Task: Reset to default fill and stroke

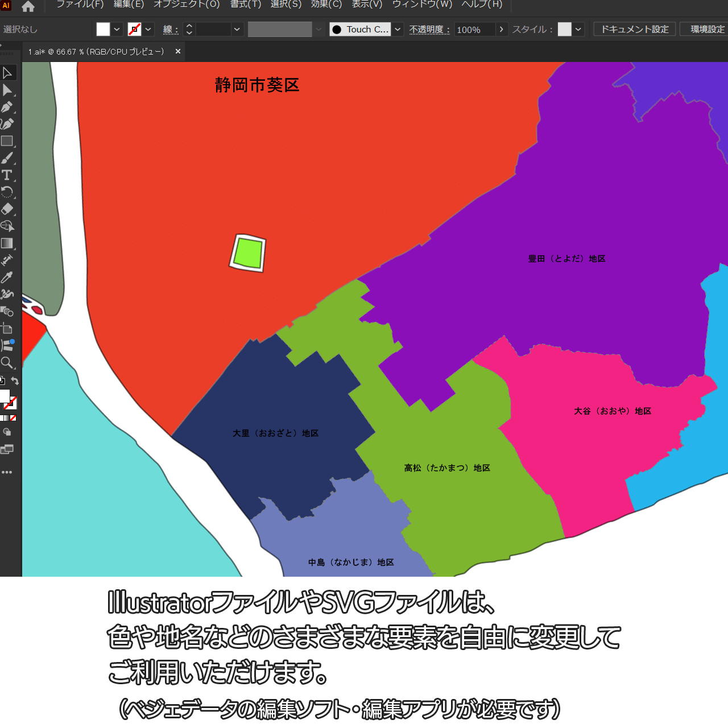Action: click(x=2, y=381)
